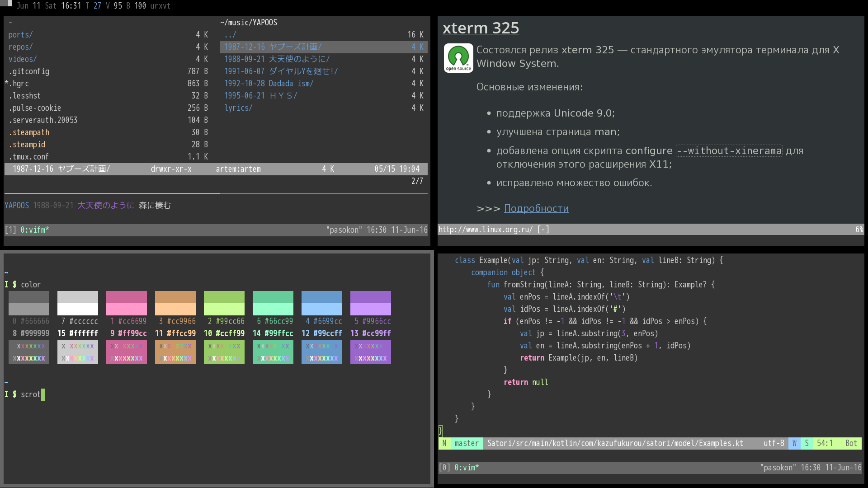Click the #666666 gray color swatch
The width and height of the screenshot is (868, 488).
[29, 303]
